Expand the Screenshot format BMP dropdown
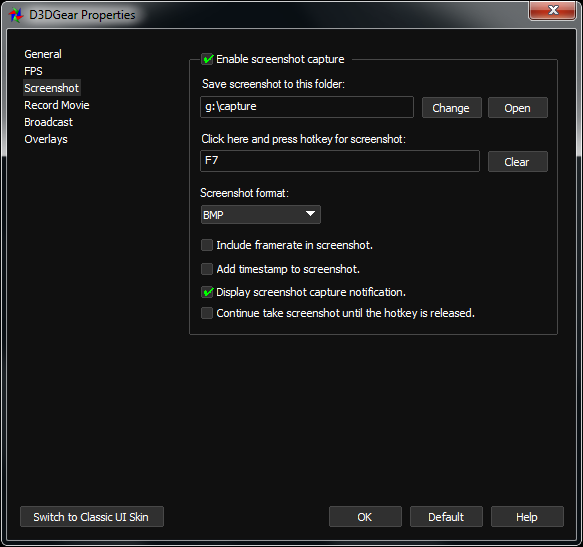 click(261, 215)
